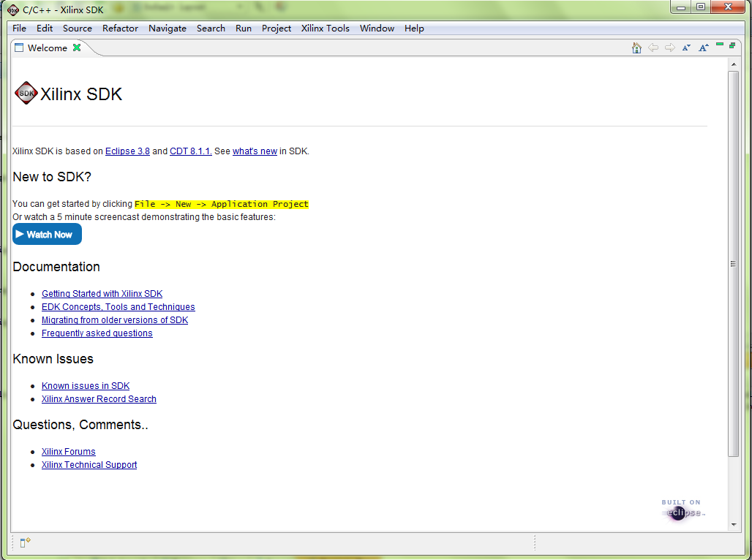Image resolution: width=752 pixels, height=560 pixels.
Task: Click the fast view icon in status bar
Action: coord(25,542)
